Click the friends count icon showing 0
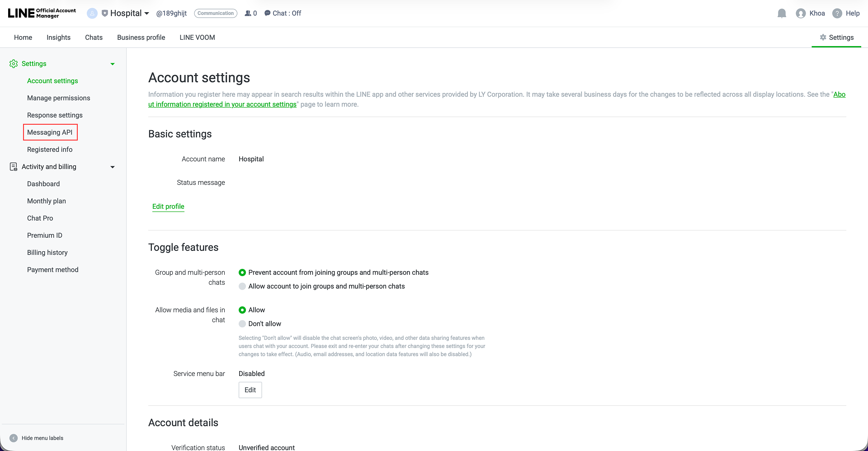Image resolution: width=868 pixels, height=451 pixels. (247, 13)
